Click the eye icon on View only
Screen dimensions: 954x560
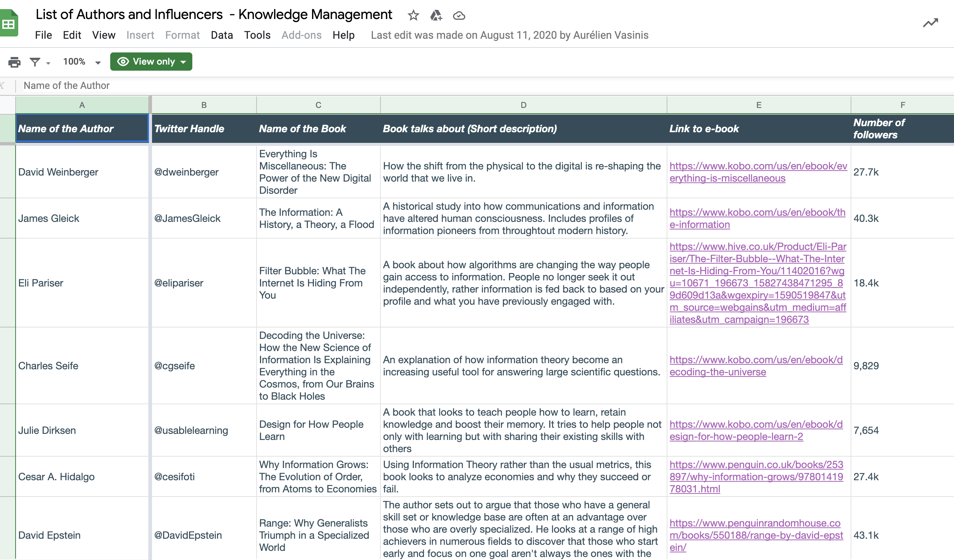coord(123,62)
